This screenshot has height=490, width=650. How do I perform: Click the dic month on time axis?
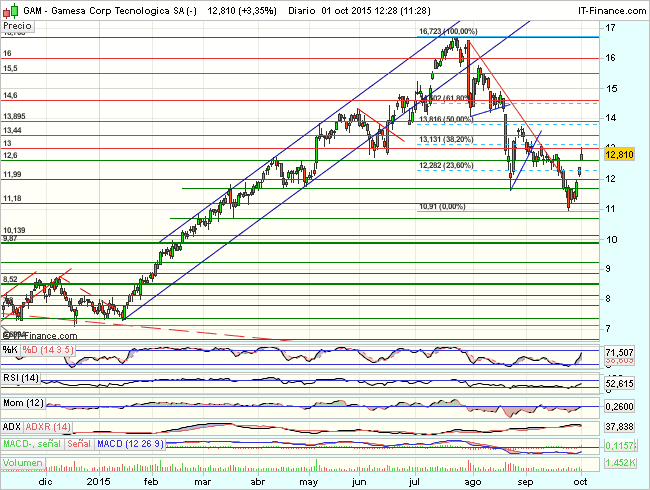tap(45, 482)
